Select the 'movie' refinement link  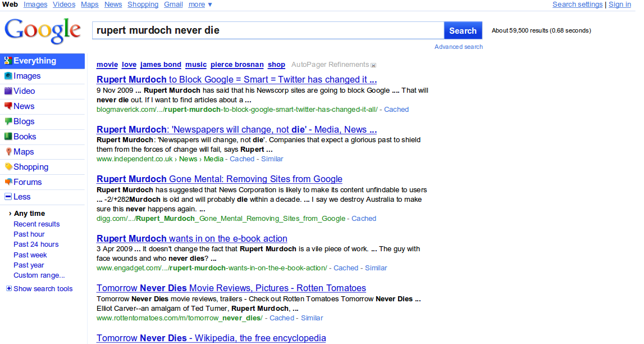pyautogui.click(x=107, y=65)
